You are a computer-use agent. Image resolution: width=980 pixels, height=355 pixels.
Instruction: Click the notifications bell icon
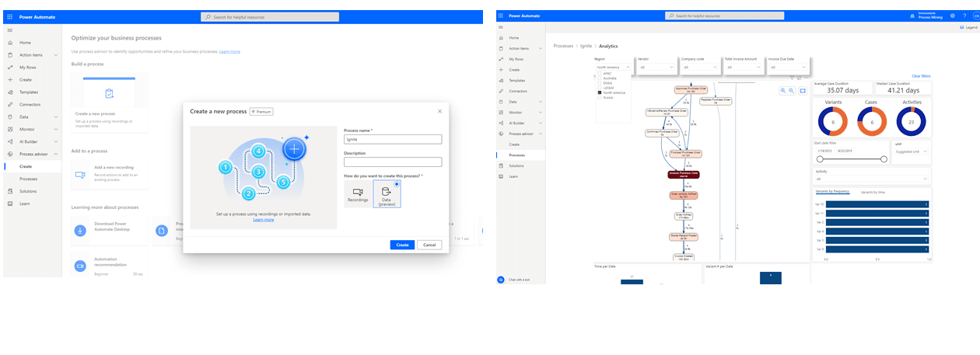[x=911, y=16]
